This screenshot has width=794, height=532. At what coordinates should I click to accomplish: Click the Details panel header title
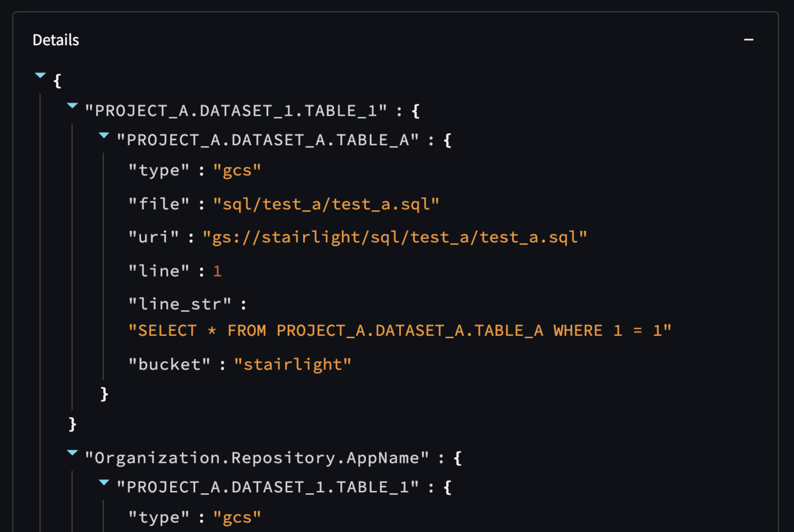coord(56,40)
